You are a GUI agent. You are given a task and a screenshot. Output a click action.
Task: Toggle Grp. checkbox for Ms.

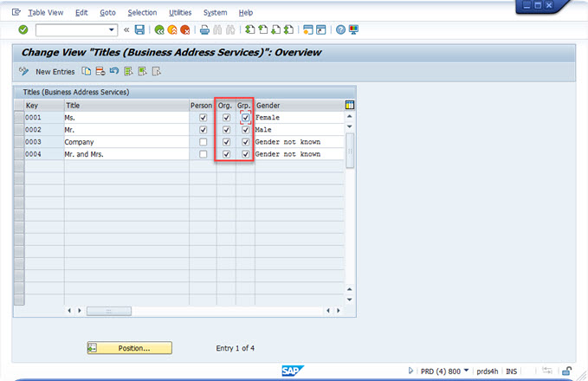(245, 118)
